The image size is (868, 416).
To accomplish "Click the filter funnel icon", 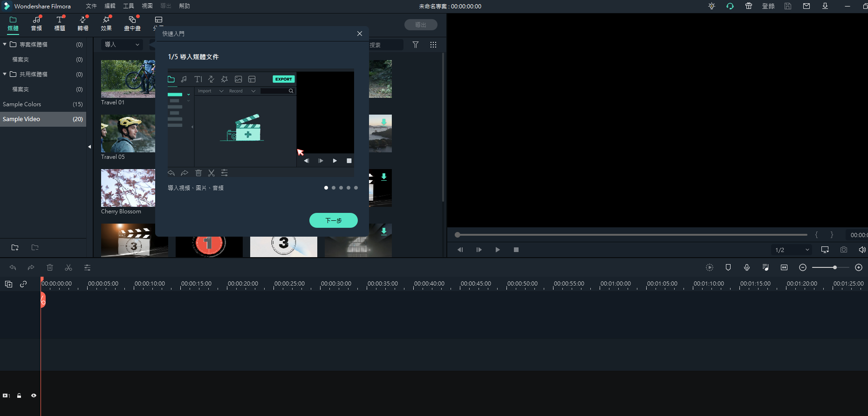I will 416,45.
